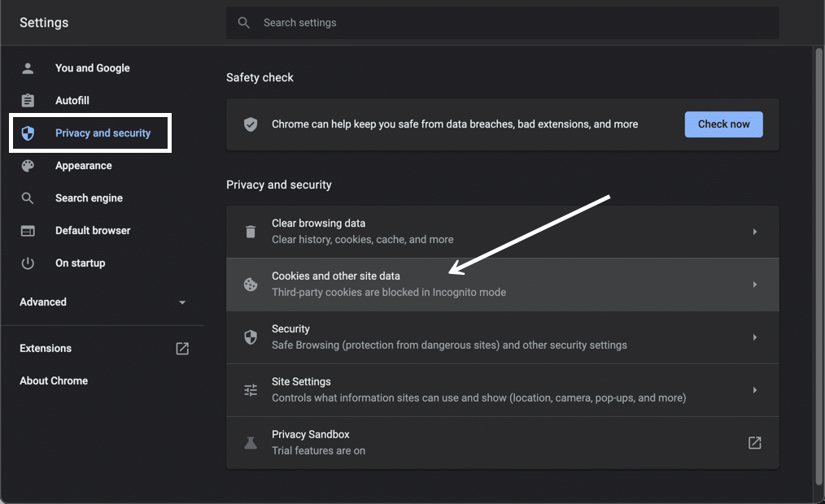Screen dimensions: 825x504
Task: Click the Site Settings sliders icon
Action: (x=251, y=389)
